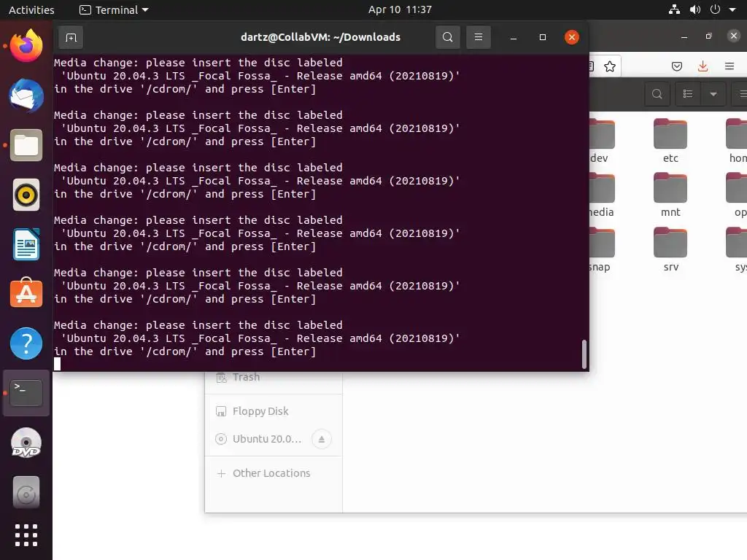Open Ubuntu Software from the dock
Viewport: 747px width, 560px height.
(26, 293)
